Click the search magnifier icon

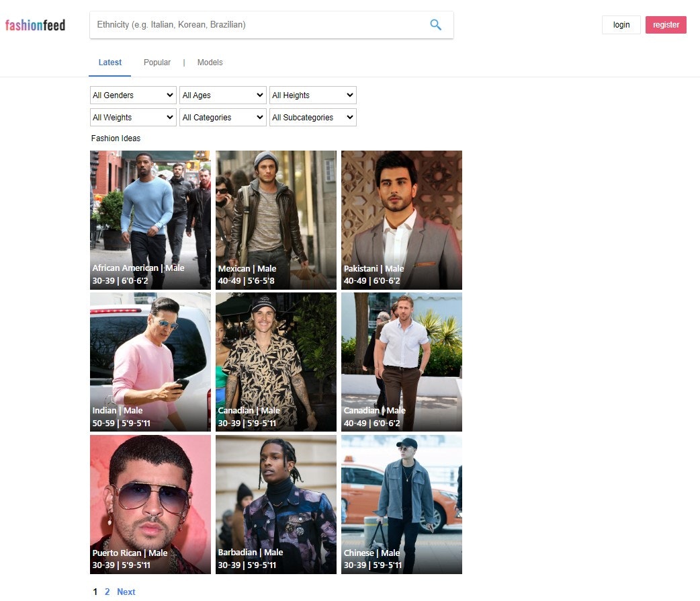click(x=435, y=24)
